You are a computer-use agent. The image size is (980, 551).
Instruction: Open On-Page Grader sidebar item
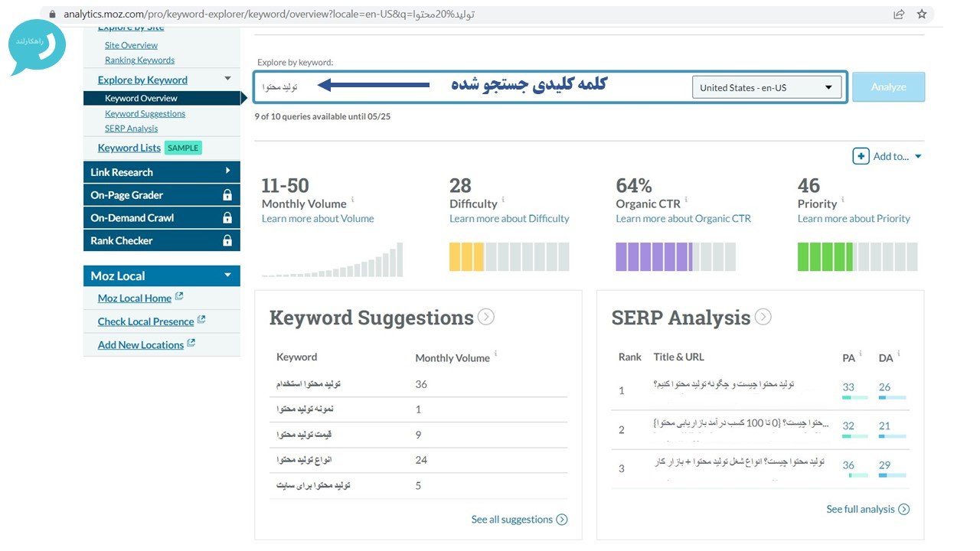pos(162,195)
